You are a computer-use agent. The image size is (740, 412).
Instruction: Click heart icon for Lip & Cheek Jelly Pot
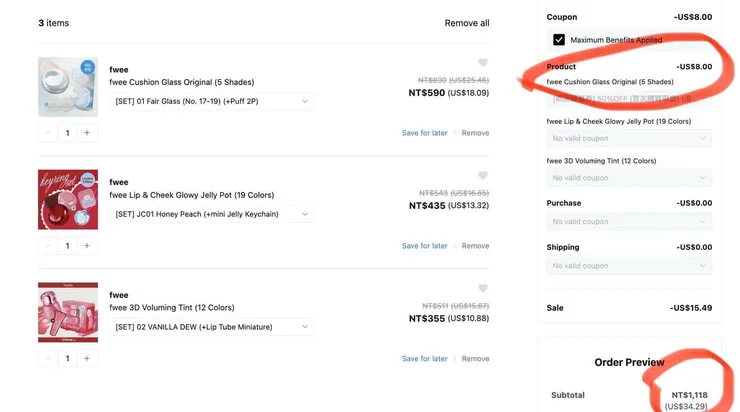(483, 176)
